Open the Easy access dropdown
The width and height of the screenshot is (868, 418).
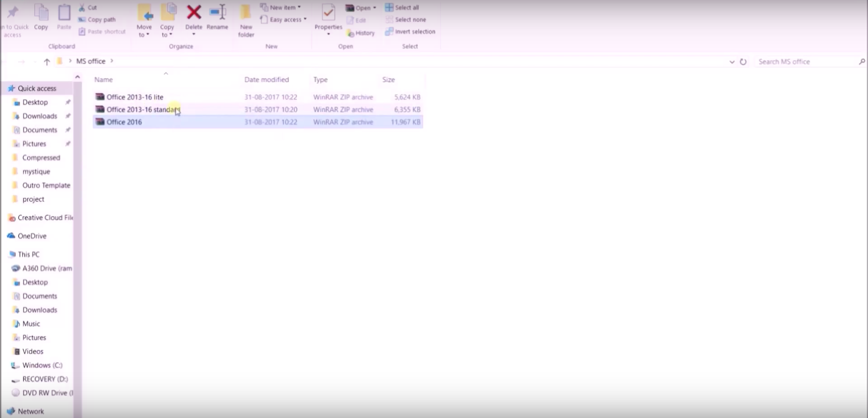(283, 20)
